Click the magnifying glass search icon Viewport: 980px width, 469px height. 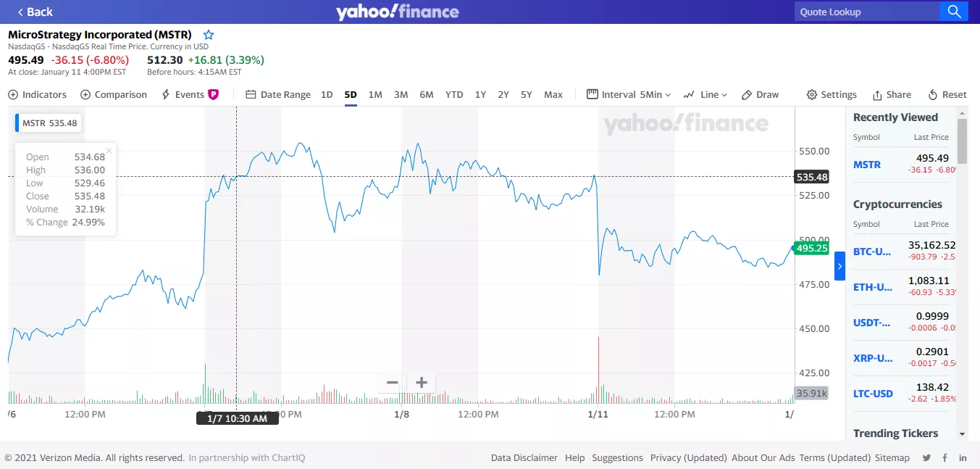point(954,11)
